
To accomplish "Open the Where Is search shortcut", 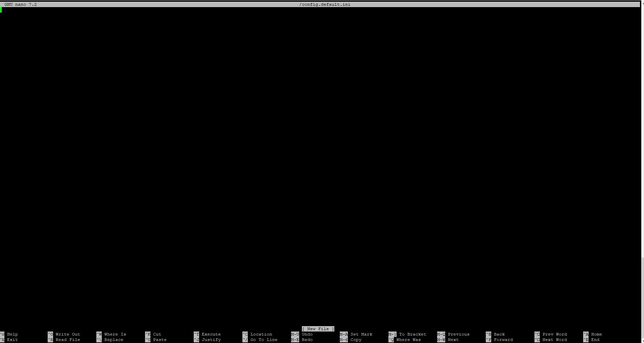I will [115, 334].
